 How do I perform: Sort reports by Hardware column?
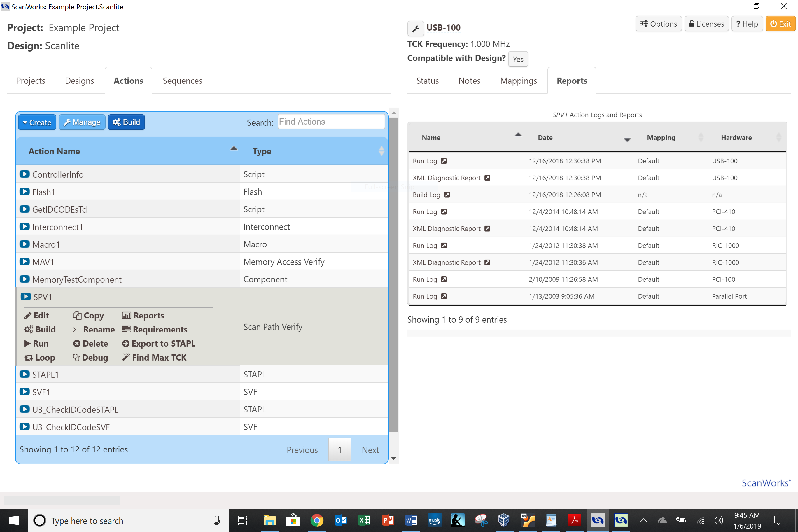747,137
